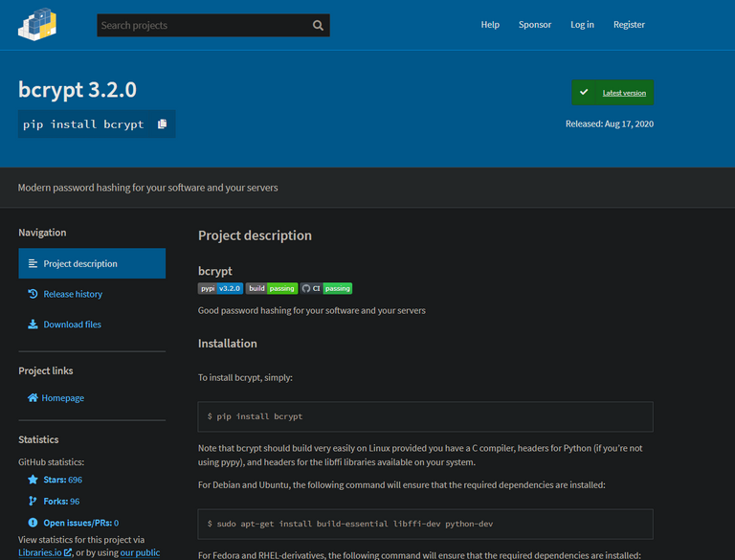Click the 'To install bcrypt, simply:' text
This screenshot has width=735, height=560.
tap(245, 377)
